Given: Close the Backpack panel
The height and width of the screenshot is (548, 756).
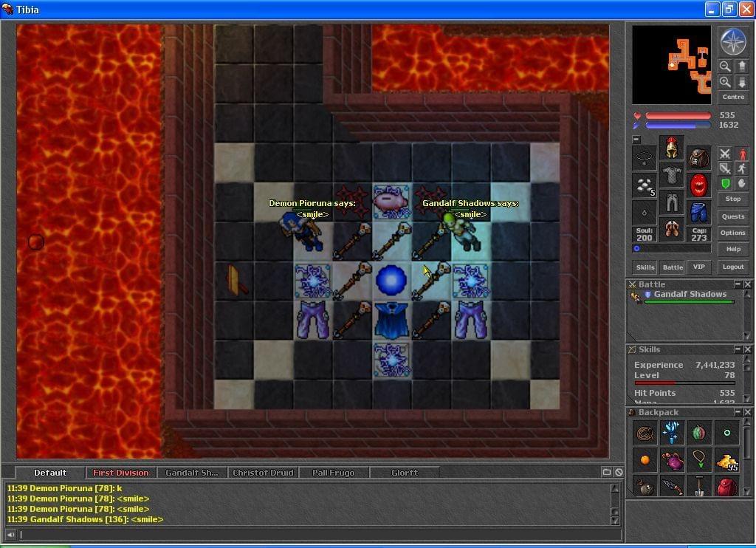Looking at the screenshot, I should click(x=747, y=412).
